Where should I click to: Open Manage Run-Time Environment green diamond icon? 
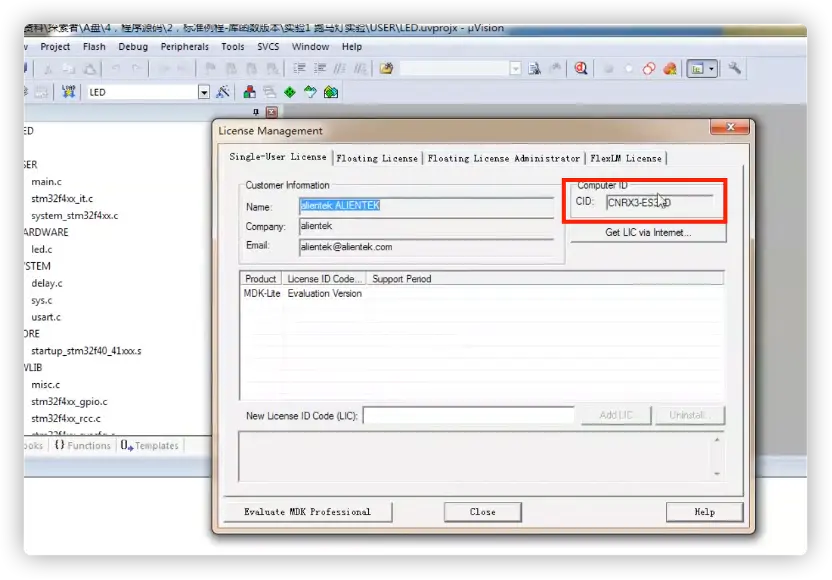[290, 92]
